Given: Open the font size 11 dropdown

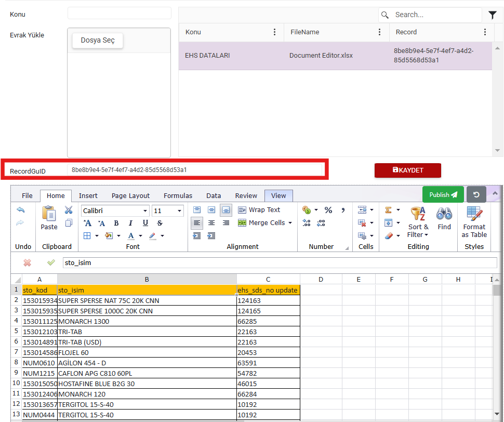Looking at the screenshot, I should click(179, 211).
